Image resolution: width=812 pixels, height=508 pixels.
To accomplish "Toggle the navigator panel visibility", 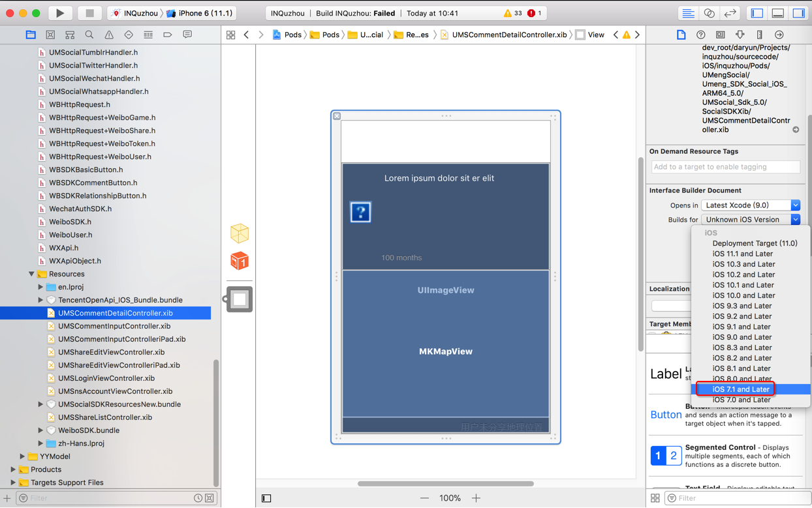I will [x=757, y=13].
